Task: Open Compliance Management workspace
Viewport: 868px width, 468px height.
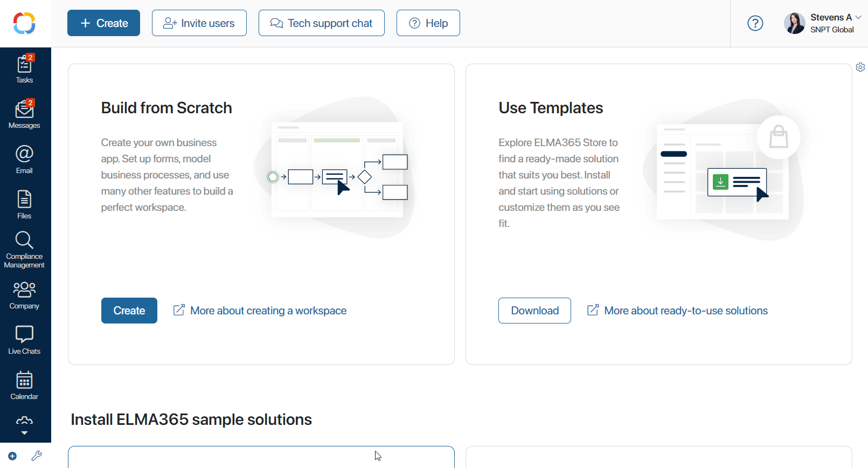Action: (x=24, y=250)
